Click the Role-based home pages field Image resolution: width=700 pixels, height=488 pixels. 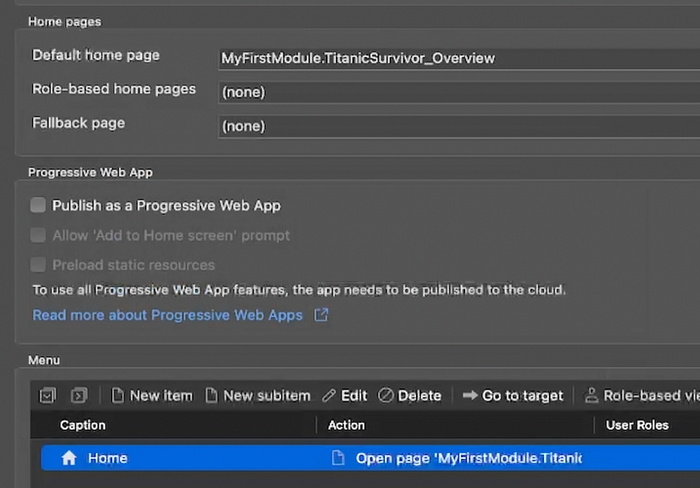point(459,92)
